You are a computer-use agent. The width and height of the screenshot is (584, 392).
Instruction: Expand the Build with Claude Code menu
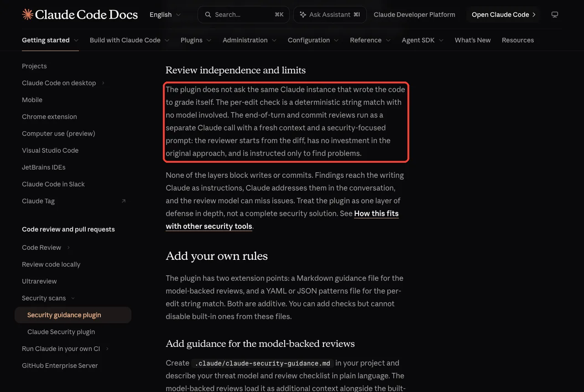coord(130,40)
